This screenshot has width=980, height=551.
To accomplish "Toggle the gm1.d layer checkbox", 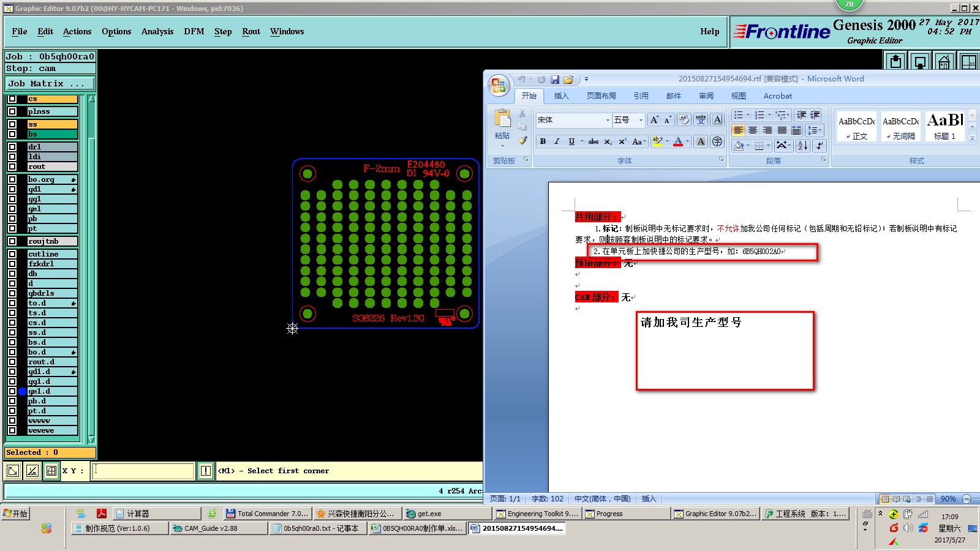I will click(12, 391).
